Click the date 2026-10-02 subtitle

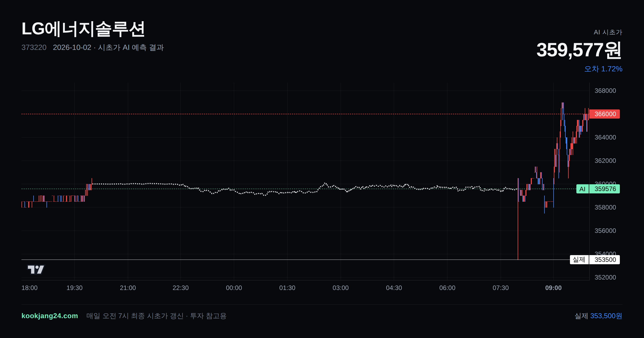coord(108,47)
